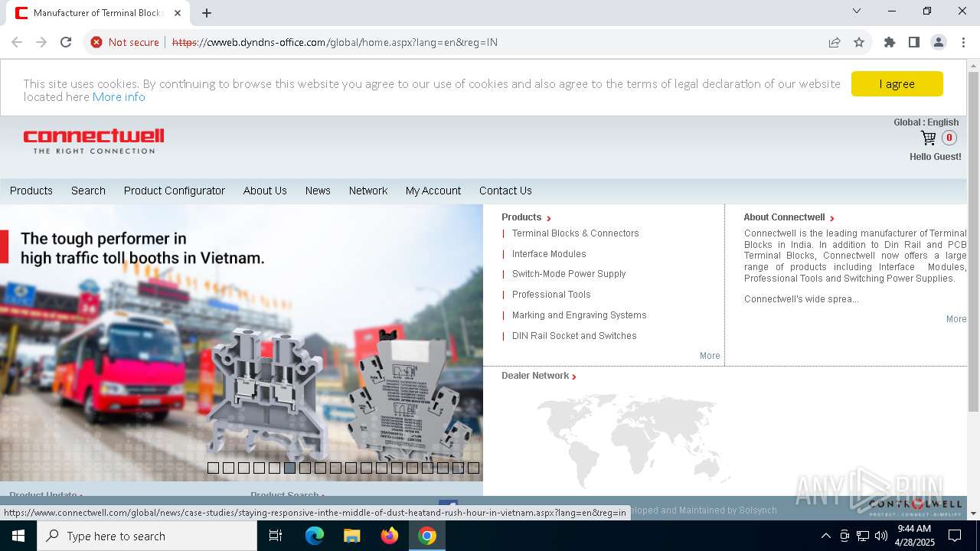Open the My Account menu
Viewport: 980px width, 551px height.
point(433,191)
